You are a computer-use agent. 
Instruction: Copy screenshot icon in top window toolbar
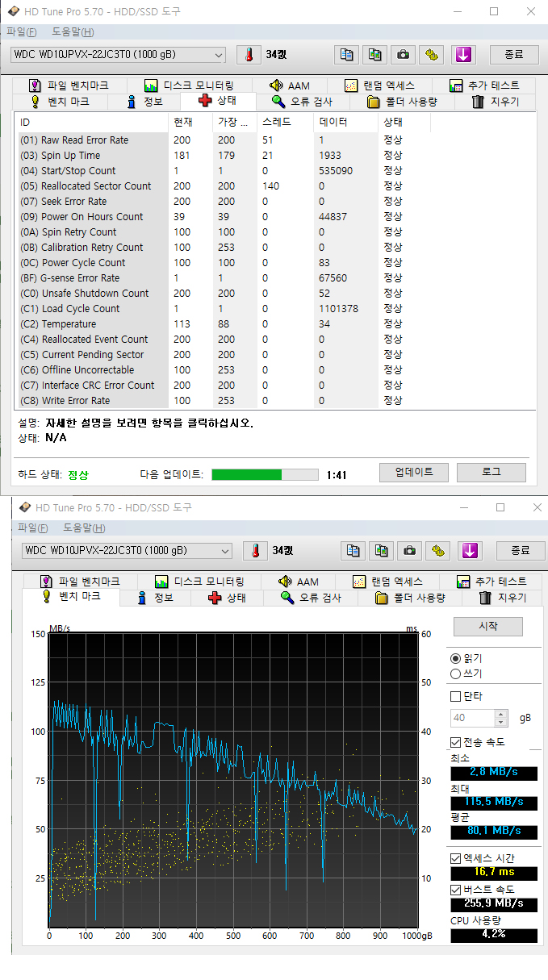375,55
